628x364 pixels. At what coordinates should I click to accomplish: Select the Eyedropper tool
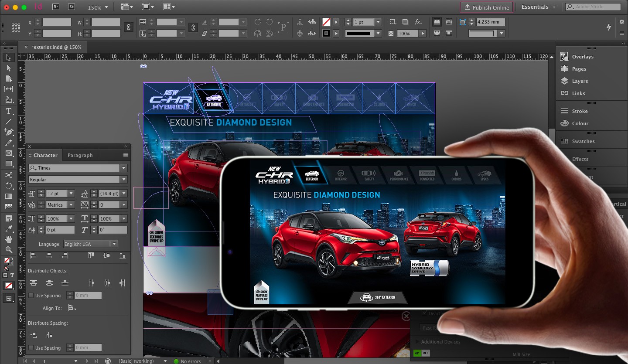point(8,228)
